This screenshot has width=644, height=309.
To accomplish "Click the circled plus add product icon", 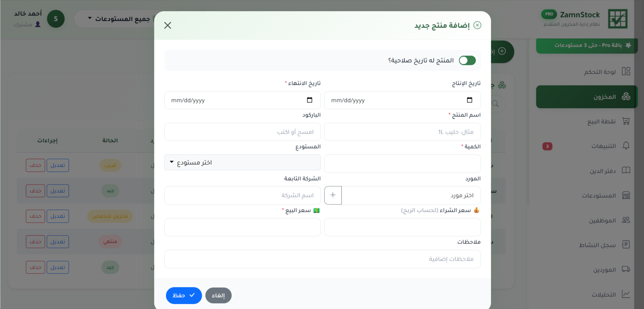I will 502,51.
